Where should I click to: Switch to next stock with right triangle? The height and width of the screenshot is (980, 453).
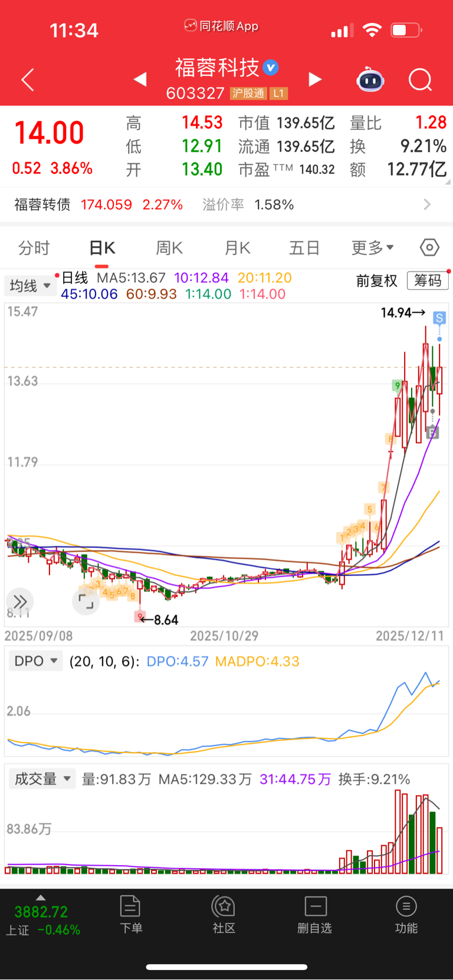point(315,79)
